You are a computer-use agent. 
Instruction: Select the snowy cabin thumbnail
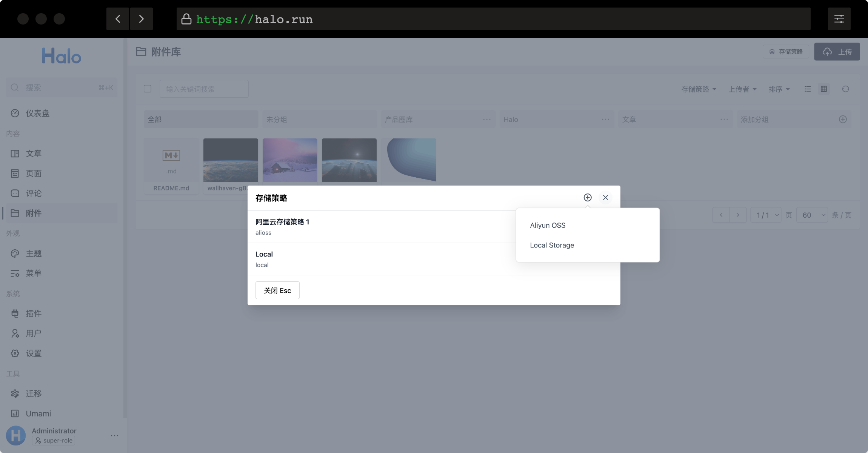[290, 160]
